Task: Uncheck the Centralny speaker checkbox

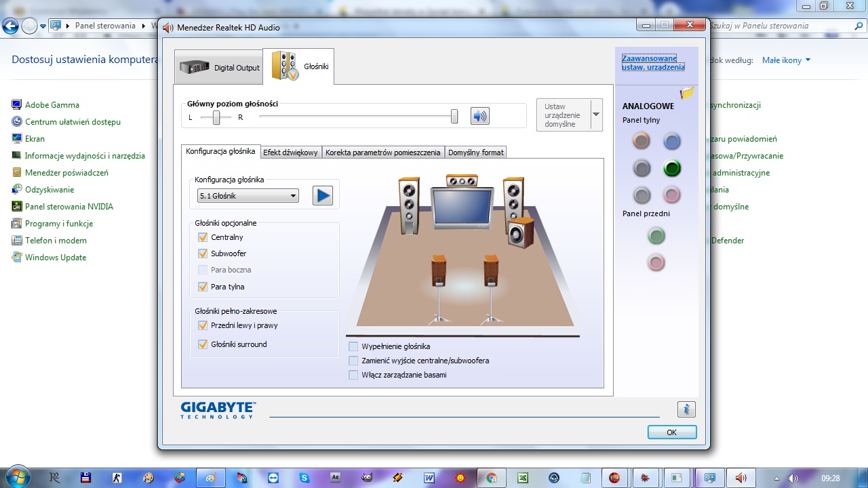Action: click(203, 237)
